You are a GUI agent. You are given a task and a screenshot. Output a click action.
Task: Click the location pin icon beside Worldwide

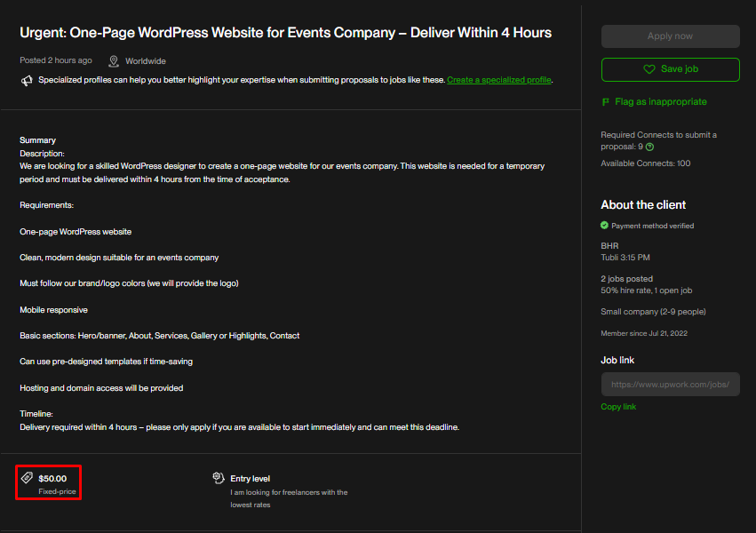click(114, 61)
